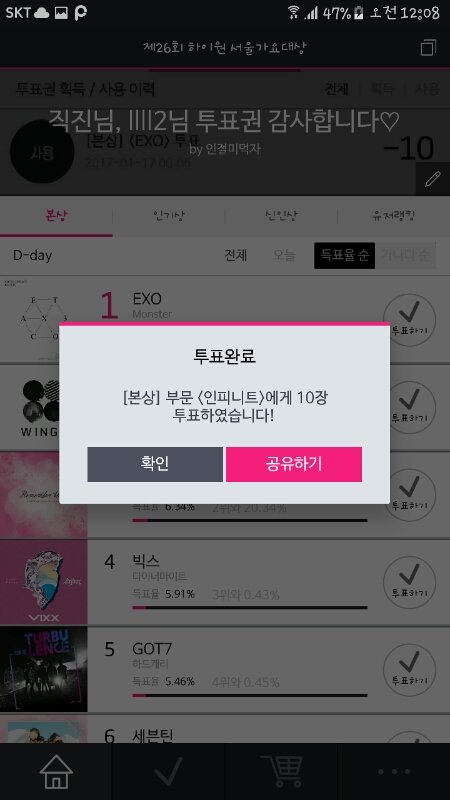Viewport: 450px width, 800px height.
Task: Tap the pencil edit icon
Action: [x=433, y=179]
